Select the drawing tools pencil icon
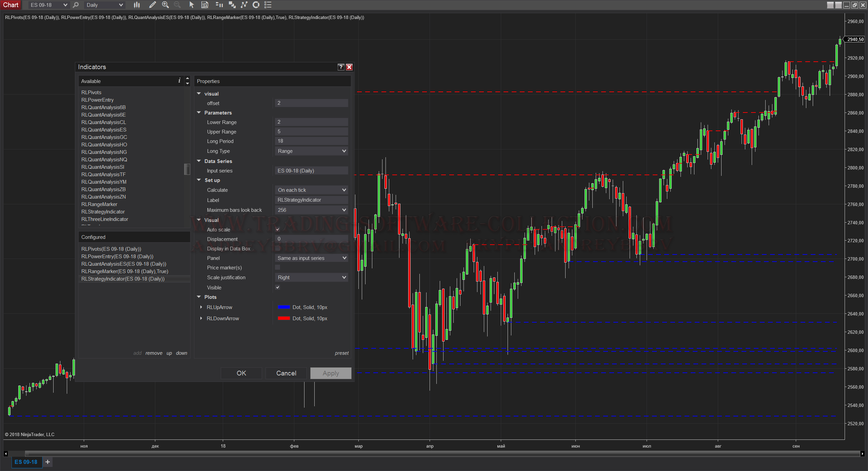 click(x=152, y=5)
